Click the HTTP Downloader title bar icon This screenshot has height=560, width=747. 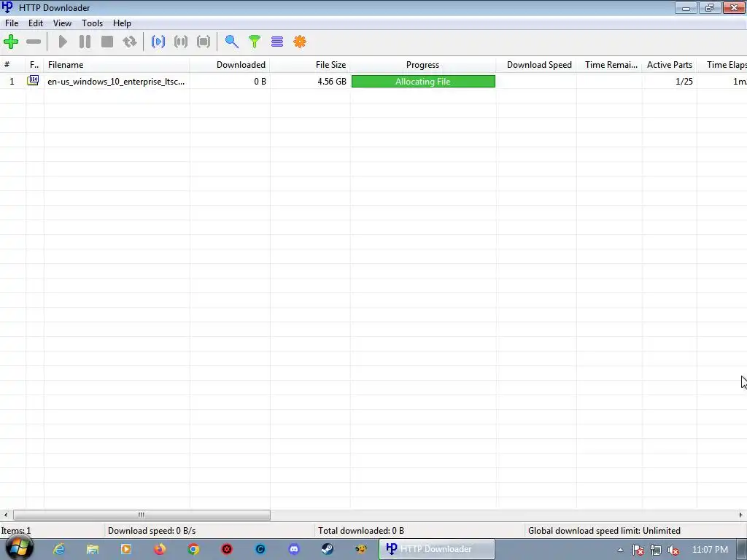click(x=7, y=7)
